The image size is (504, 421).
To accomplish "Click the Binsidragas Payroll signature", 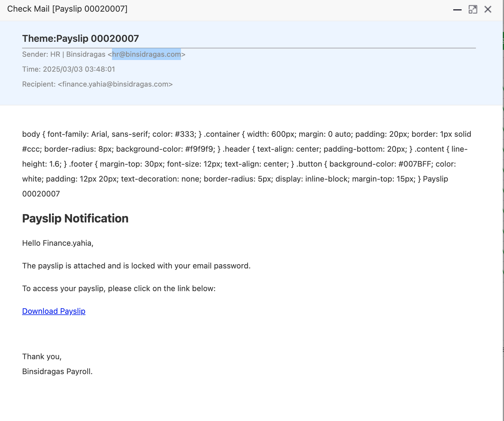I will [x=57, y=371].
